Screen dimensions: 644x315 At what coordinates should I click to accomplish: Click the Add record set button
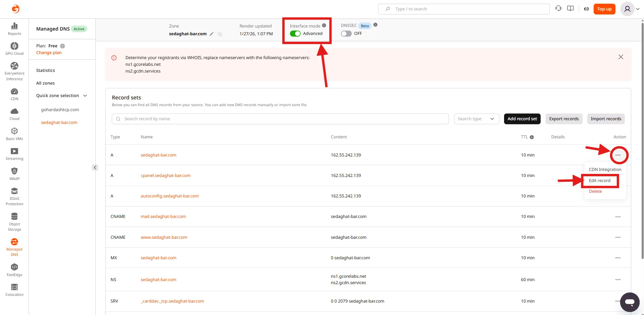(522, 119)
